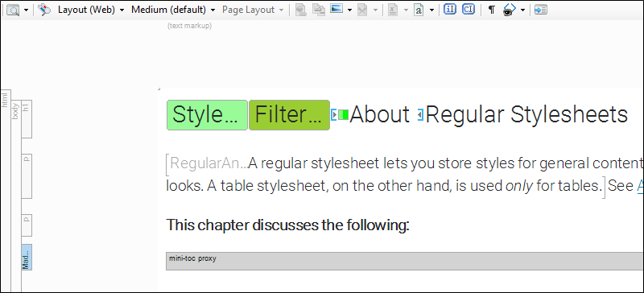Click the insert cross-reference icon
644x293 pixels.
tap(319, 10)
